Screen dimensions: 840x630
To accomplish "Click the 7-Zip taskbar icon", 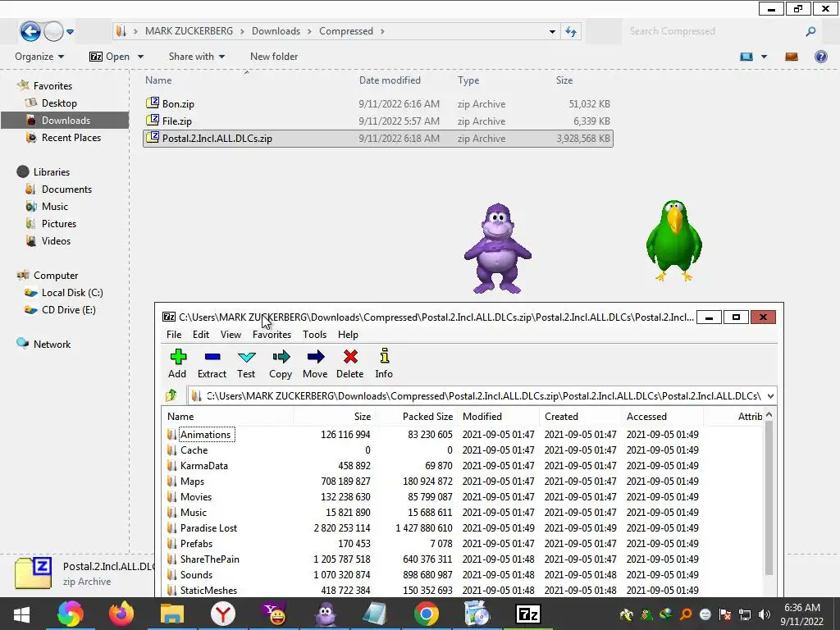I will [x=527, y=614].
